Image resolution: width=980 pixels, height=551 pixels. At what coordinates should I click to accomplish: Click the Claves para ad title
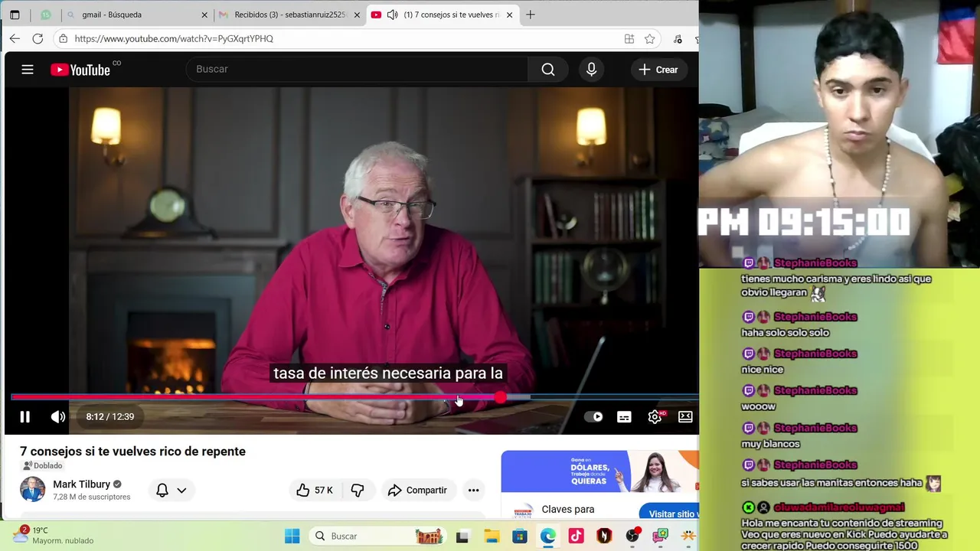[567, 509]
